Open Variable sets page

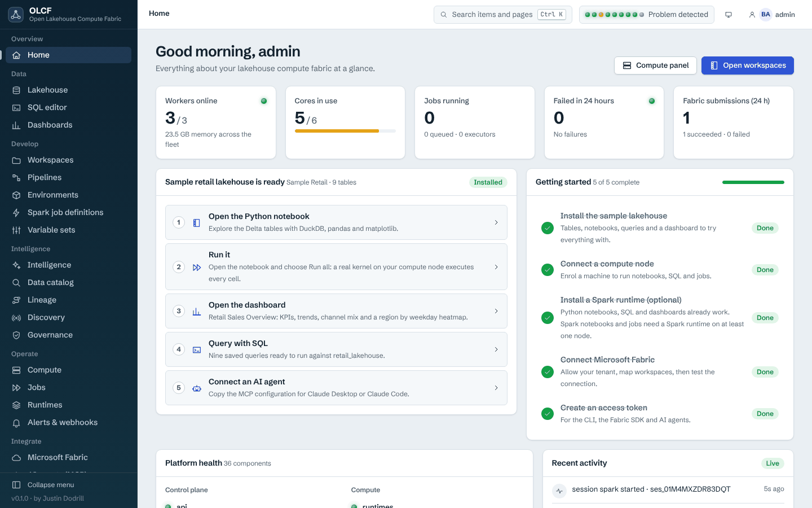[x=68, y=230]
